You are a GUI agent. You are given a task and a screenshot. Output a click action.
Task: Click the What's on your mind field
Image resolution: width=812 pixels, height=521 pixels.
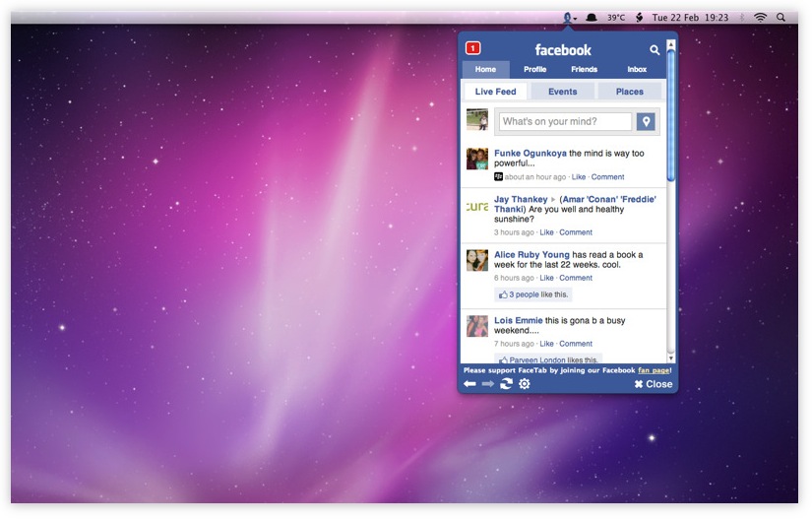pos(566,122)
